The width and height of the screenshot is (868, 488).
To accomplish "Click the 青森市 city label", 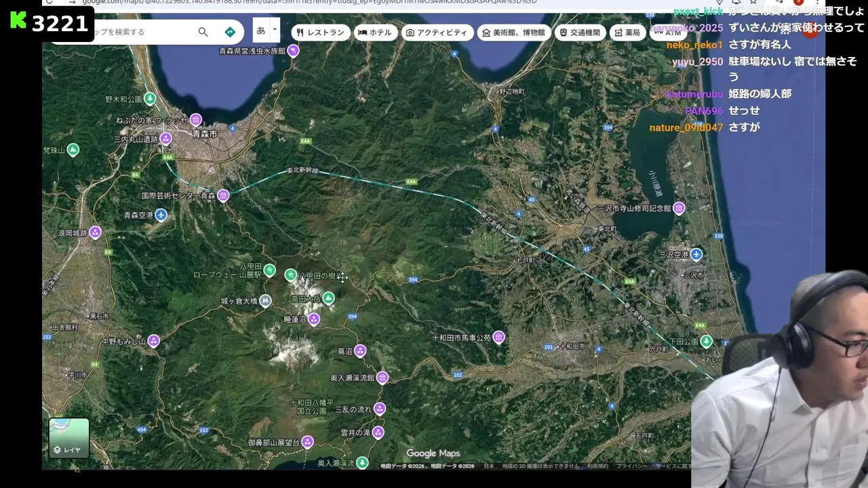I will coord(204,134).
